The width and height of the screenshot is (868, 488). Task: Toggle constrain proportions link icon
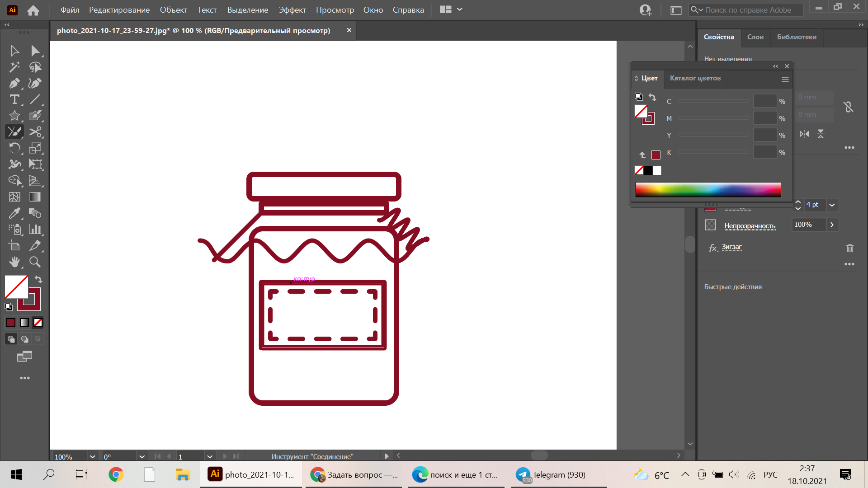(x=848, y=107)
